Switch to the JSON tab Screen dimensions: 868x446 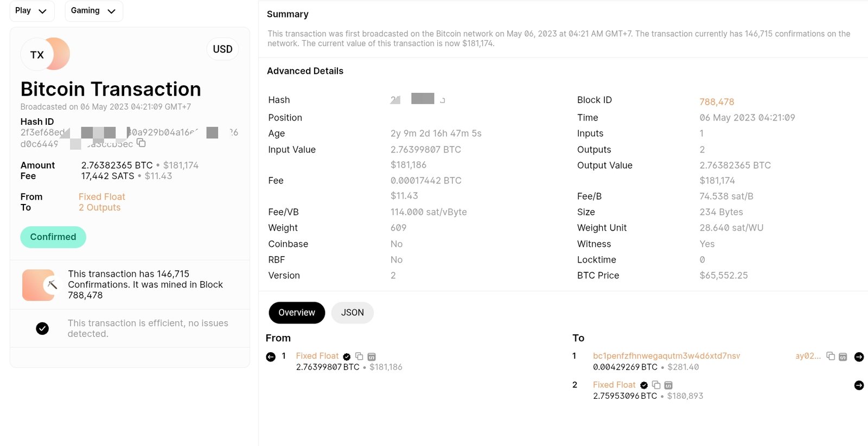click(x=352, y=313)
